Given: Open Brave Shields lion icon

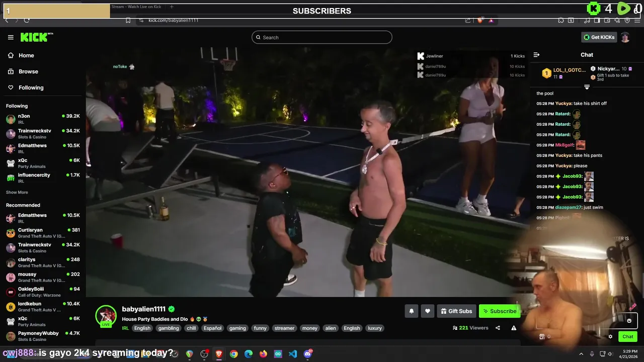Looking at the screenshot, I should pyautogui.click(x=480, y=20).
